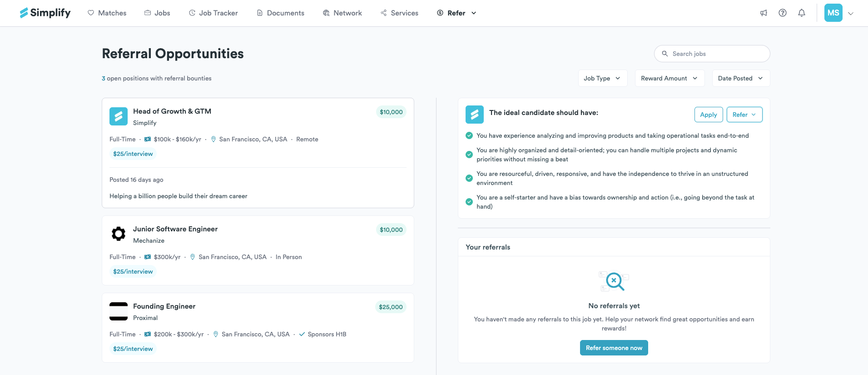This screenshot has height=375, width=868.
Task: Click the green check beside 'highly organized' requirement
Action: click(x=469, y=155)
